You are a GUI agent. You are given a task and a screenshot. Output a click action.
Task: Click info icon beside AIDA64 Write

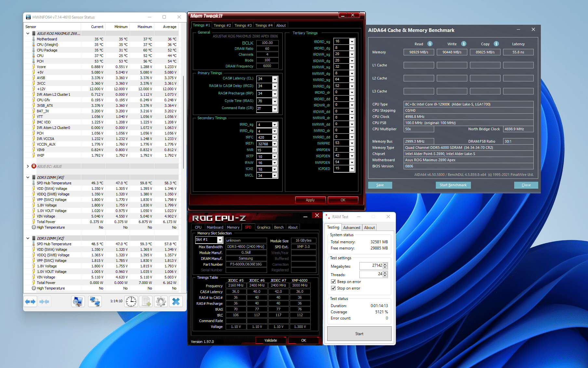pos(464,44)
